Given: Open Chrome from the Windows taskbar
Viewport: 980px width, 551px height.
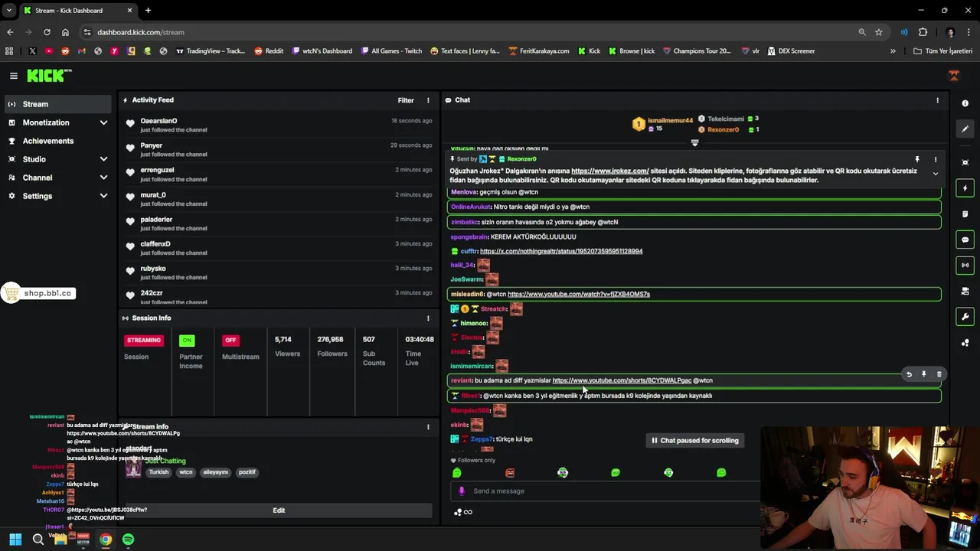Looking at the screenshot, I should click(105, 540).
